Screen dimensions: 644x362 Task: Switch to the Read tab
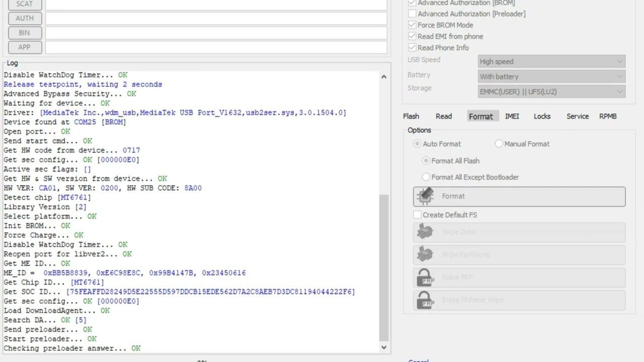(x=444, y=116)
